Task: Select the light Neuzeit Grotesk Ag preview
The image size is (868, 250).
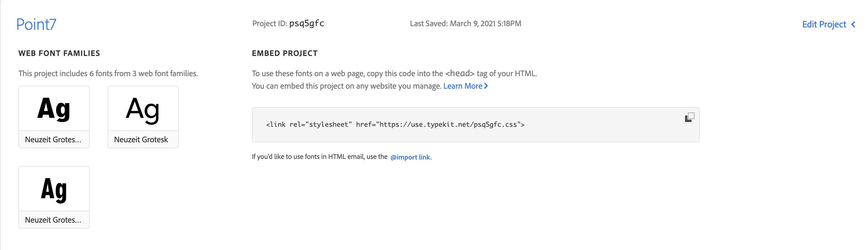Action: click(x=143, y=109)
